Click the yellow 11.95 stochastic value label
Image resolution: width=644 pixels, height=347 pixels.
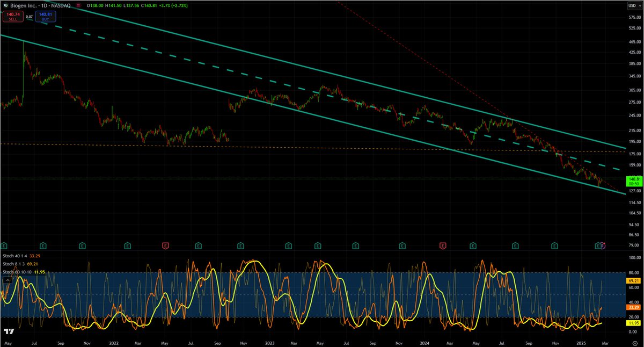(x=634, y=323)
